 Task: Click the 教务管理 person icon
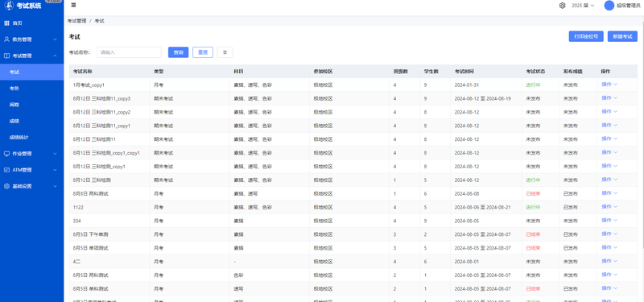pyautogui.click(x=6, y=39)
